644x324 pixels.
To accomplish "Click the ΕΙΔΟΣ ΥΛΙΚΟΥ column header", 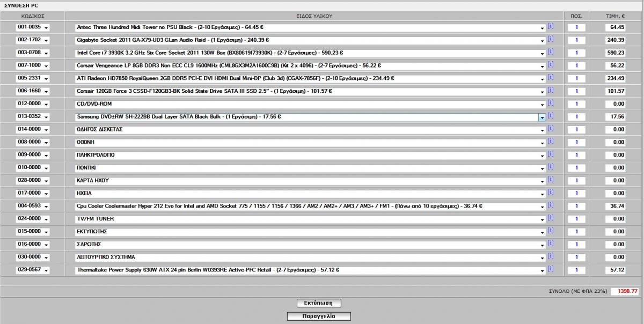I will tap(314, 16).
